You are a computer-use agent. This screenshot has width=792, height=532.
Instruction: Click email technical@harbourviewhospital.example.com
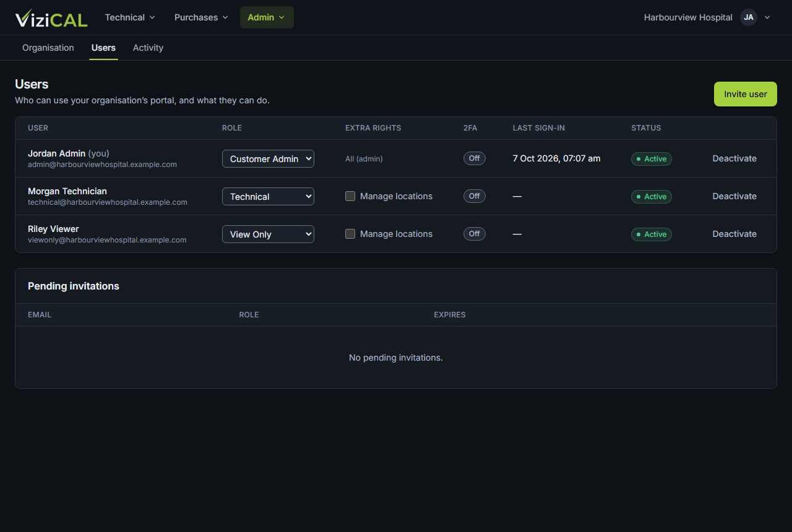[108, 202]
